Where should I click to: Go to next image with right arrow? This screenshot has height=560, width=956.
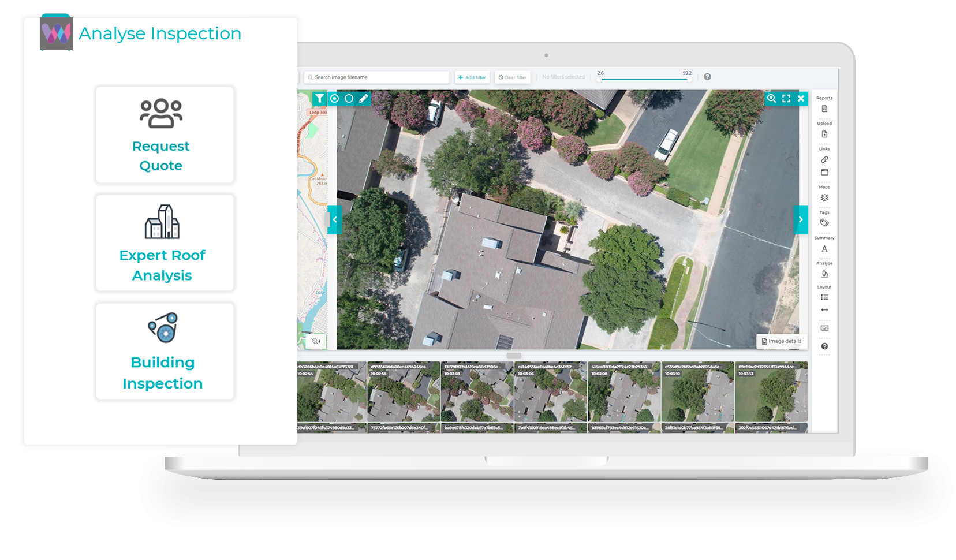coord(801,219)
